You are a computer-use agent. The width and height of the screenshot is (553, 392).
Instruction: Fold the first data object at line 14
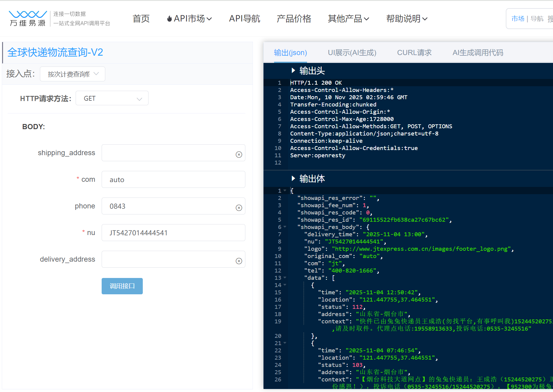pos(285,285)
